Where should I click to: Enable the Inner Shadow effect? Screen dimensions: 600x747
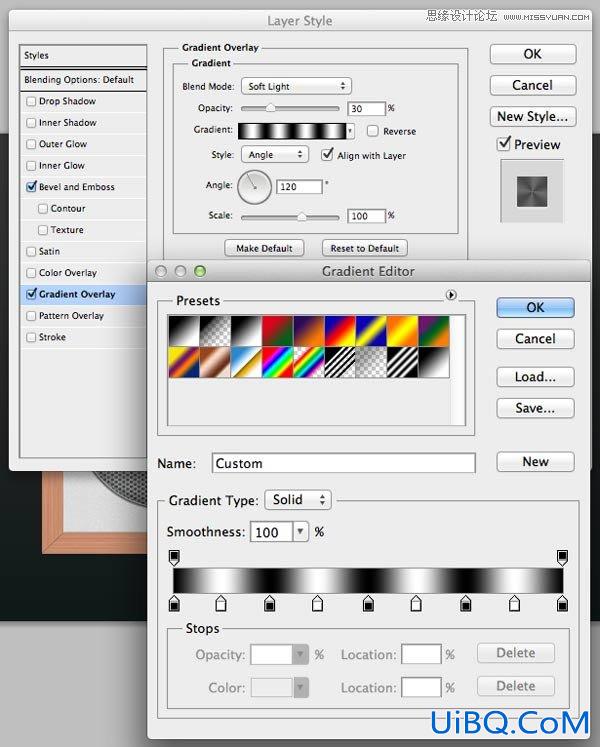(31, 122)
